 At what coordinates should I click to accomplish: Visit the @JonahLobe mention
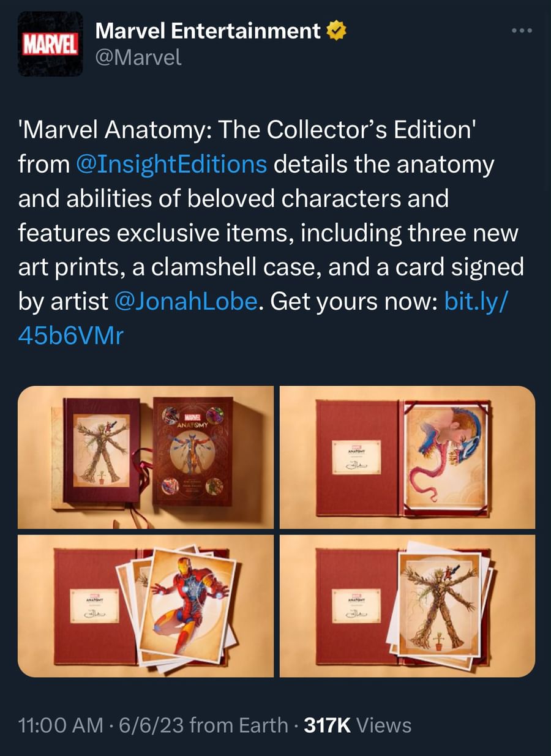(186, 302)
